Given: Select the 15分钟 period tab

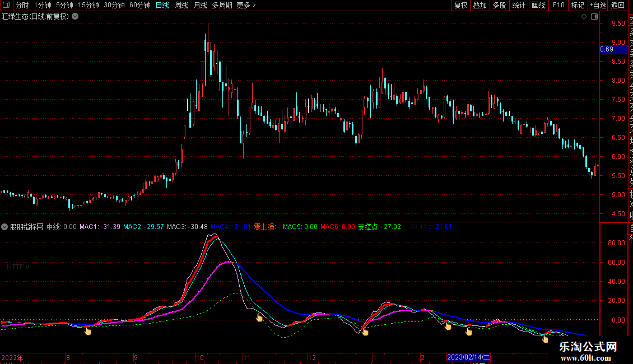Looking at the screenshot, I should (89, 5).
